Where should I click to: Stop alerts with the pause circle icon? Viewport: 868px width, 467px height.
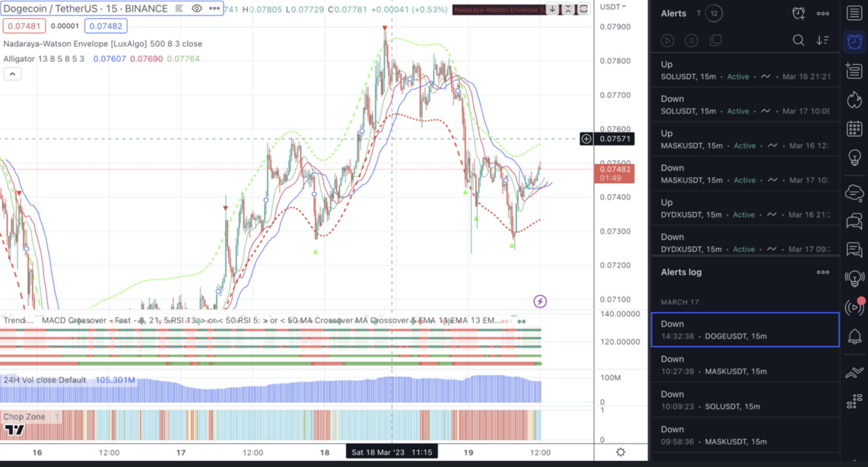(691, 40)
